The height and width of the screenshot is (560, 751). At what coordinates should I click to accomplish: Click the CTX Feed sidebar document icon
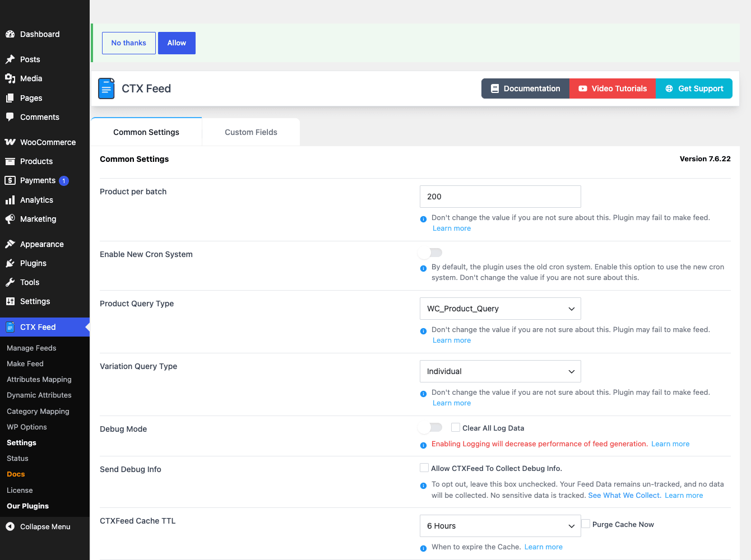(x=10, y=327)
